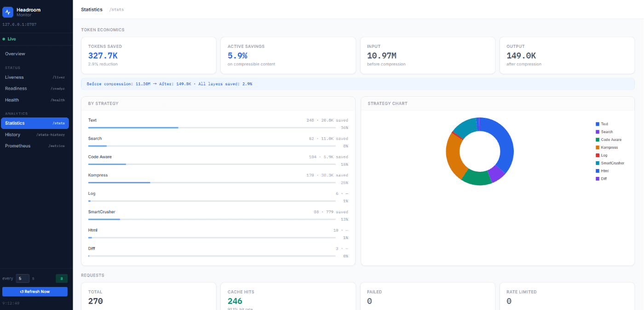Viewport: 644px width, 310px height.
Task: Click the Text strategy progress bar
Action: click(212, 128)
